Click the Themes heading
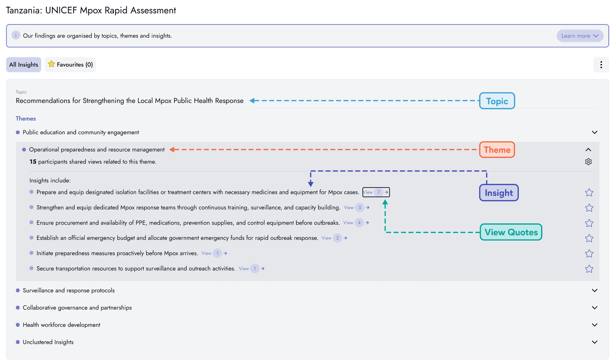This screenshot has height=364, width=615. click(x=26, y=119)
